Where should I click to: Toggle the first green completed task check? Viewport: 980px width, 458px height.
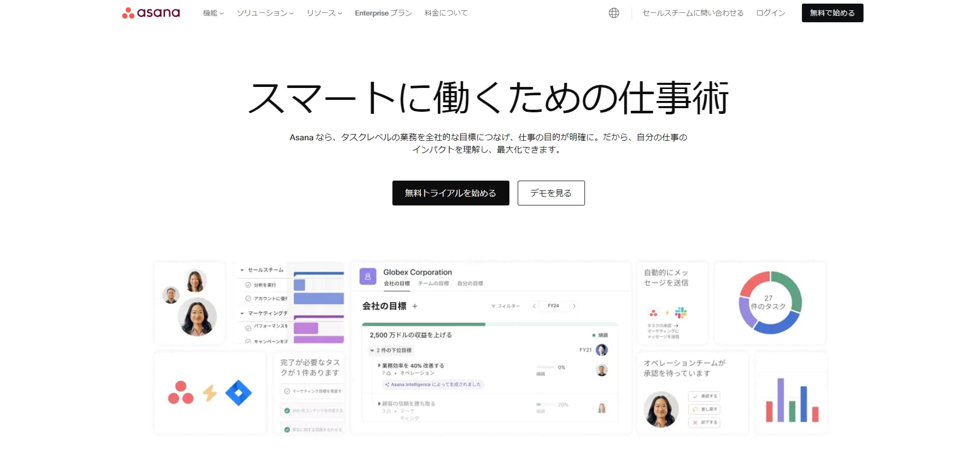pyautogui.click(x=287, y=410)
